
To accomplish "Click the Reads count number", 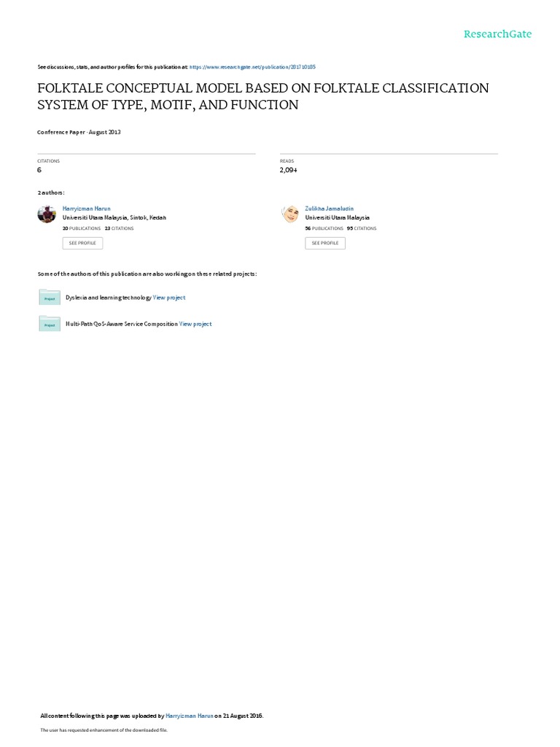I will point(289,170).
